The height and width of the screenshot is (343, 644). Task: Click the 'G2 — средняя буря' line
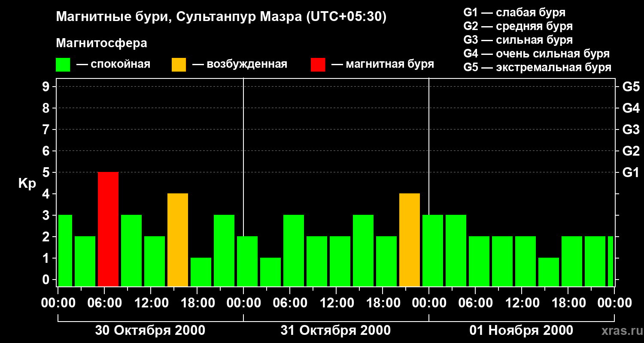(x=518, y=26)
